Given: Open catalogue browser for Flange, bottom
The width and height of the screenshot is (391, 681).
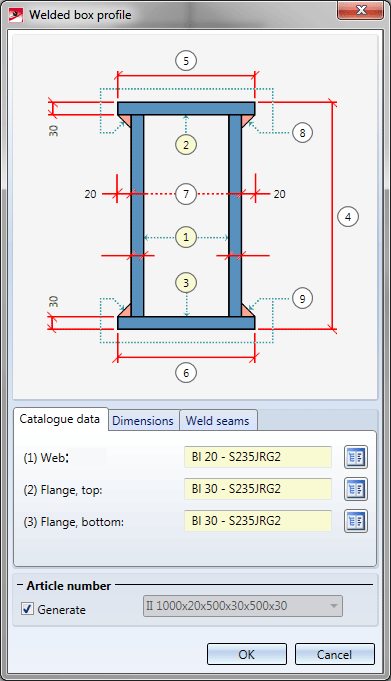Looking at the screenshot, I should pos(356,521).
